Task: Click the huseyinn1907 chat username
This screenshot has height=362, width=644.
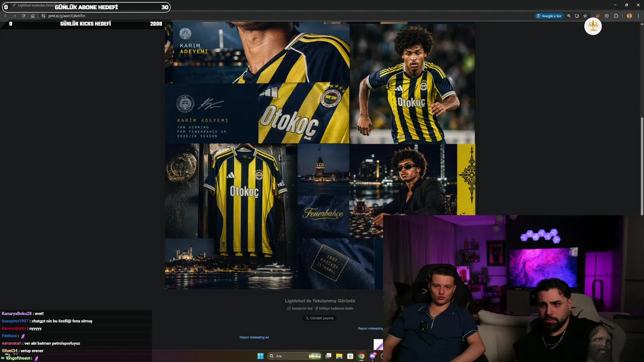Action: (15, 321)
